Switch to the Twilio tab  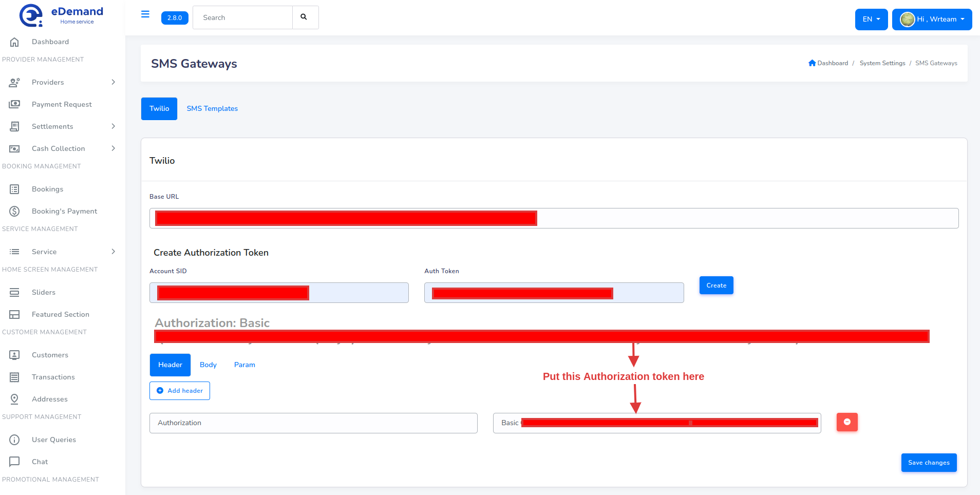[159, 109]
